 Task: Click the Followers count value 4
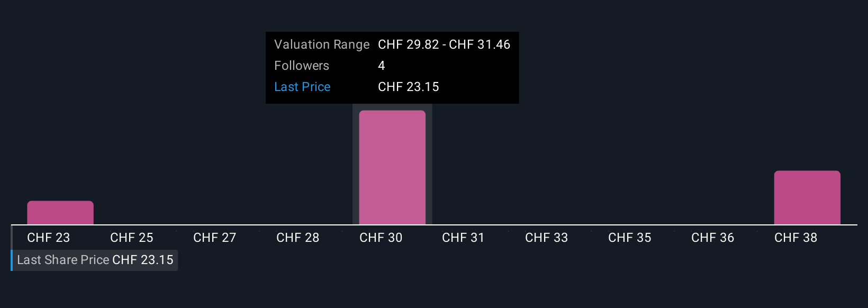click(x=382, y=66)
